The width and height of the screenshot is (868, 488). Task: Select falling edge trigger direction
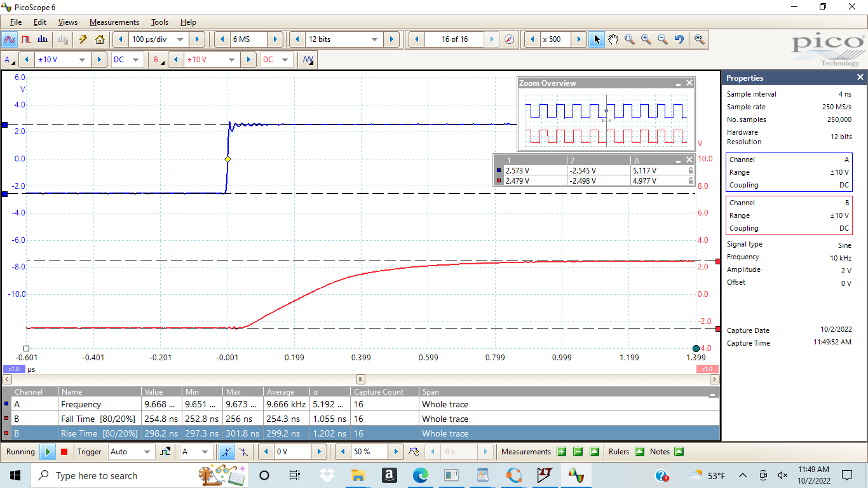243,452
